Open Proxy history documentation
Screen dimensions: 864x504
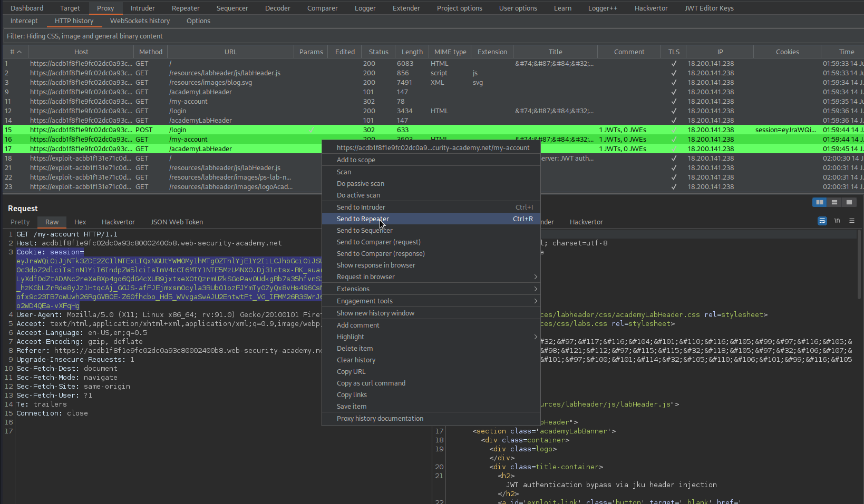431,419
